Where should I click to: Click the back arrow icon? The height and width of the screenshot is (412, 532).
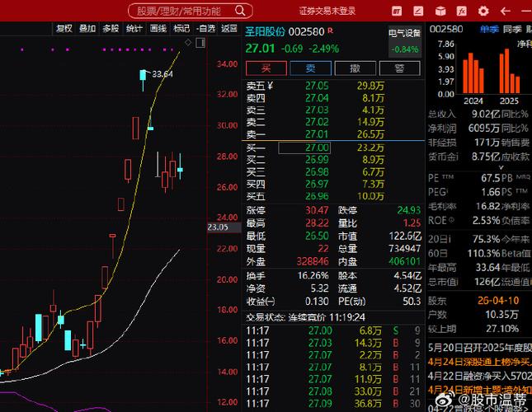[x=506, y=12]
